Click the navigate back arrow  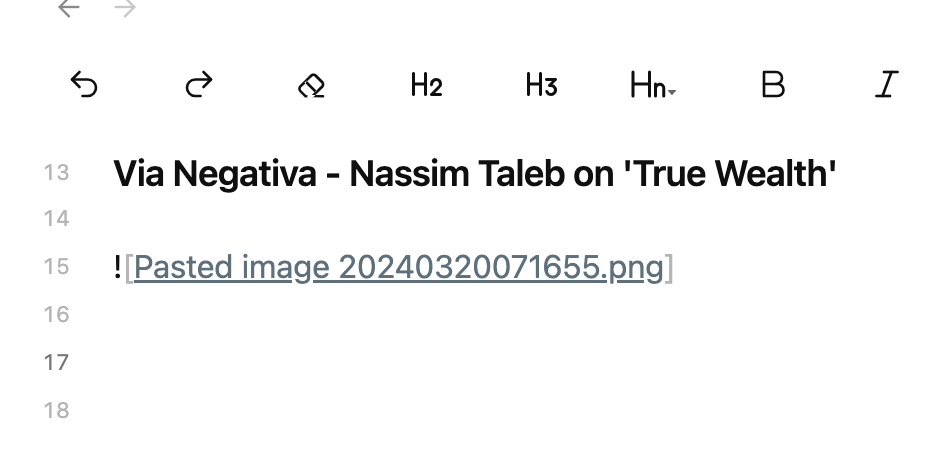pos(69,8)
